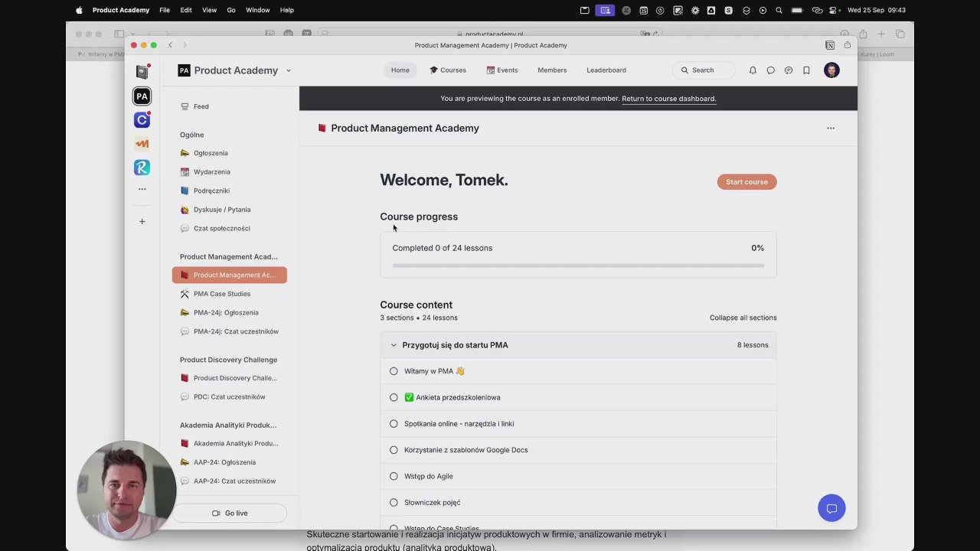Mark Spotkania online lesson circle

[394, 424]
